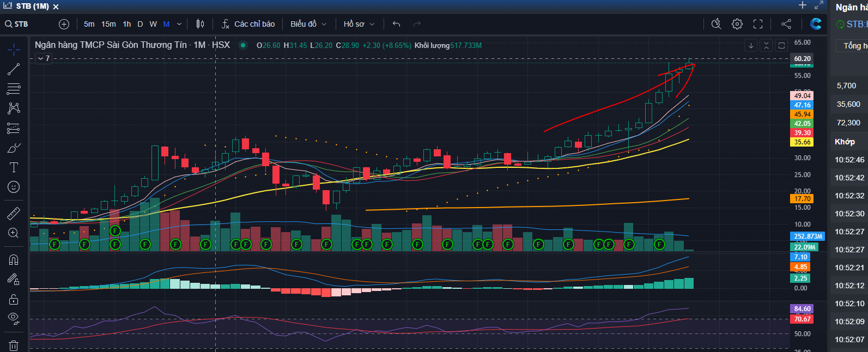Toggle stay in drawing mode
Screen dimensions: 868x352
[14, 279]
